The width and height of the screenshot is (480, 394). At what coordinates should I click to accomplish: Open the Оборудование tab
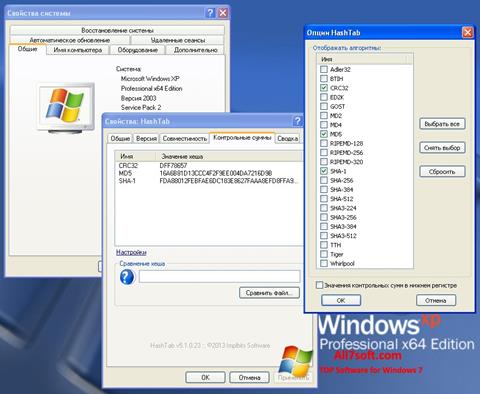[138, 50]
